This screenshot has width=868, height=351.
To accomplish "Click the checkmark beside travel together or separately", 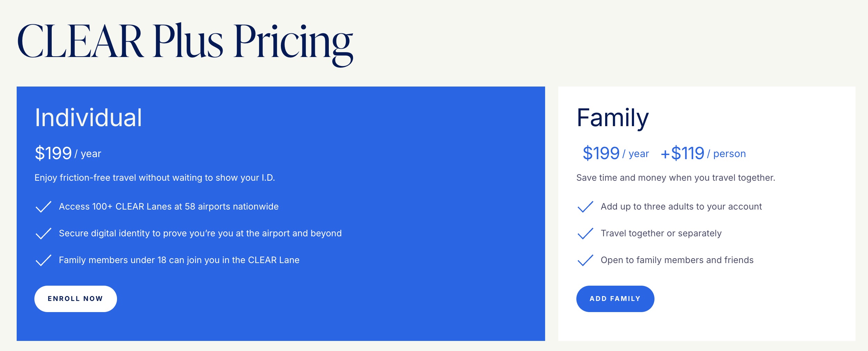I will [x=585, y=233].
